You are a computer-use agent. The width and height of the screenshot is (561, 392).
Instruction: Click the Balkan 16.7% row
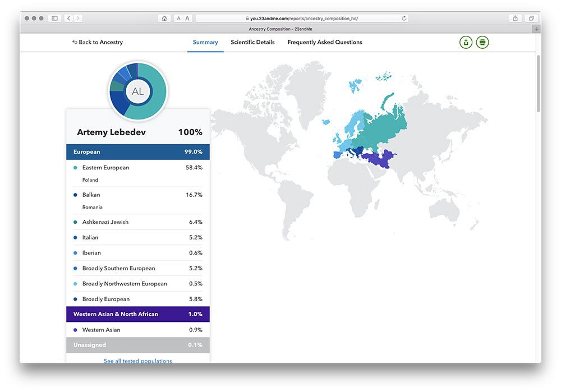coord(138,195)
